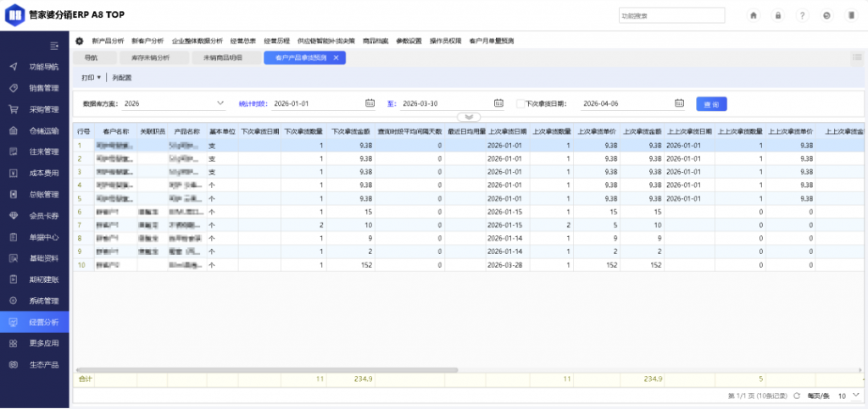Collapse the sidebar using menu fold icon

point(54,46)
